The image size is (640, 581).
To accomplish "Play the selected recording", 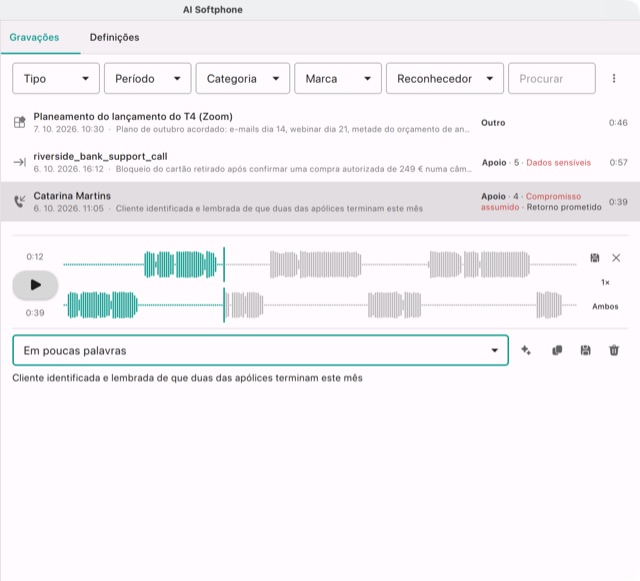I will 35,285.
